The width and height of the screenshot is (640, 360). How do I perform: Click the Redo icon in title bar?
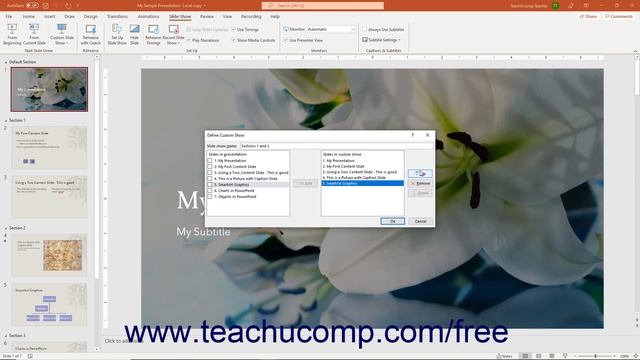[68, 6]
